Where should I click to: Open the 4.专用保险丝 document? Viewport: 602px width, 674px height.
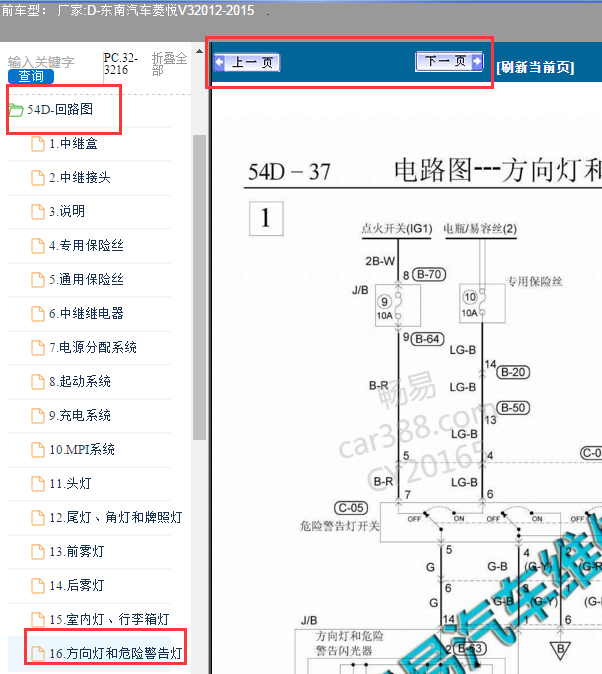click(86, 245)
